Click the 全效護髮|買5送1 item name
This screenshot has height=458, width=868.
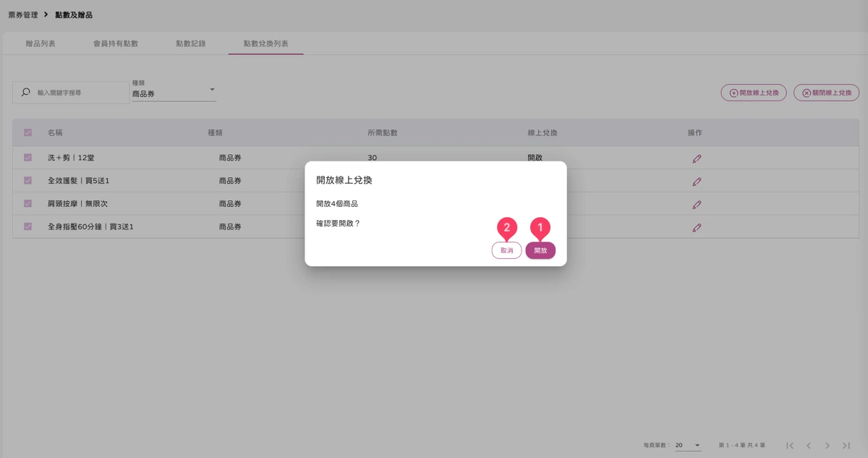(78, 181)
